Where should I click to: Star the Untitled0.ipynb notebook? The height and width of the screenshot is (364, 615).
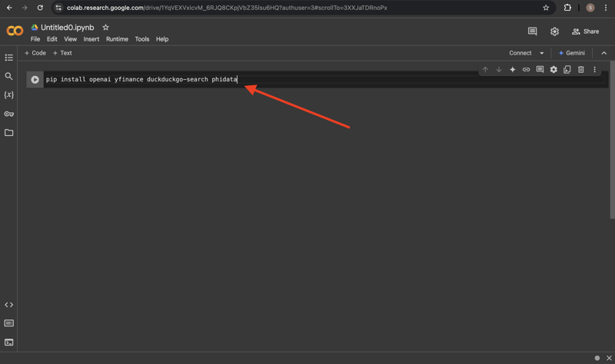106,28
